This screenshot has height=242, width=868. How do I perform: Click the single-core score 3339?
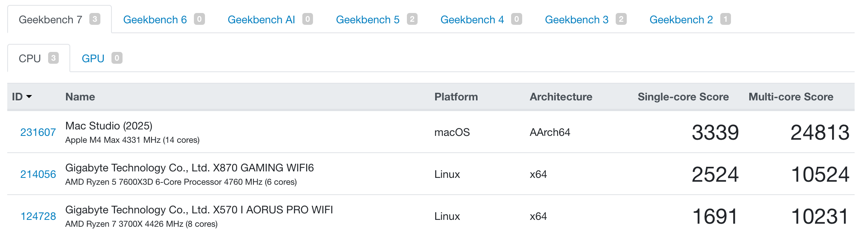pyautogui.click(x=715, y=132)
